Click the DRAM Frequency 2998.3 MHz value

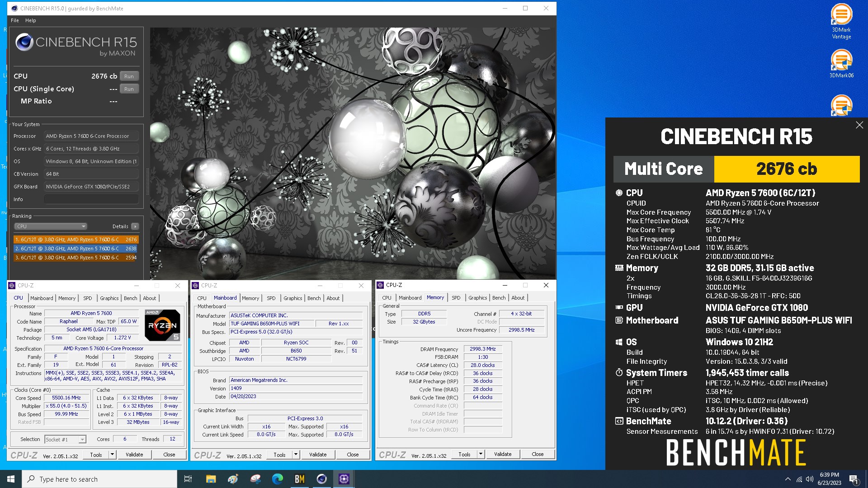483,349
